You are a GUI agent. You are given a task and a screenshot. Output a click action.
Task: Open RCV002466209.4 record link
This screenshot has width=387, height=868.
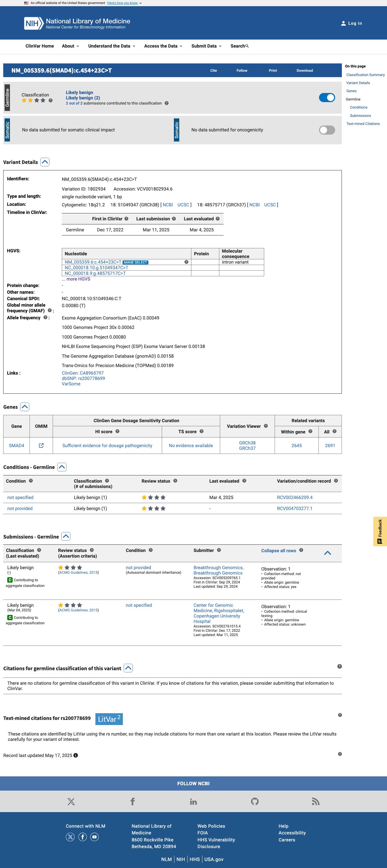(x=295, y=497)
